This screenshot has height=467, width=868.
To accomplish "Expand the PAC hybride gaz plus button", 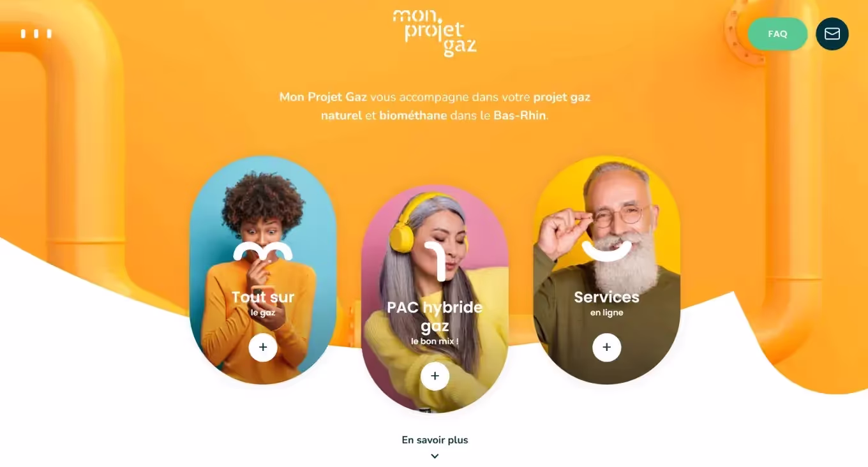I will point(435,376).
